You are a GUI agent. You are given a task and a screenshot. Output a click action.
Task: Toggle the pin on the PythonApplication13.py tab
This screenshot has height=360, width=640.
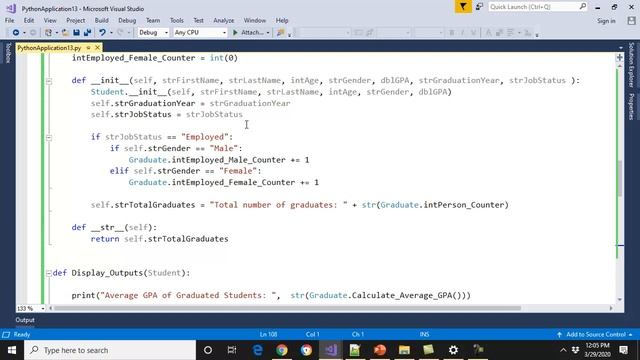[x=88, y=48]
